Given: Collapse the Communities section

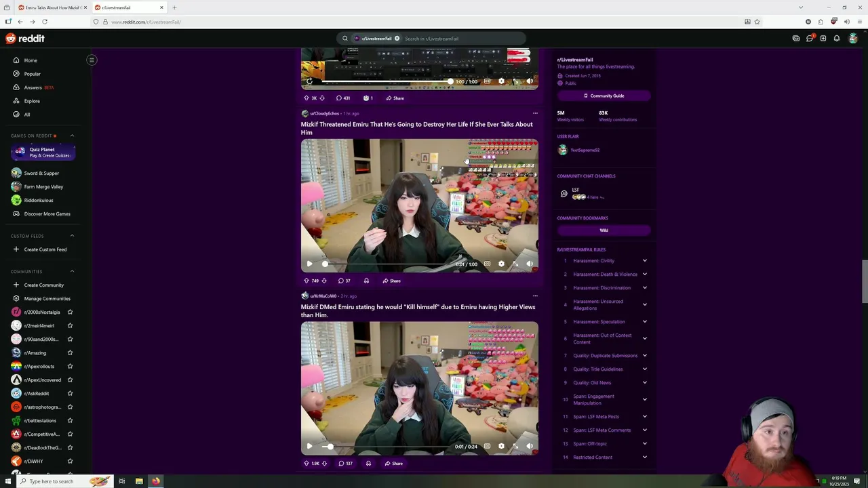Looking at the screenshot, I should [72, 271].
